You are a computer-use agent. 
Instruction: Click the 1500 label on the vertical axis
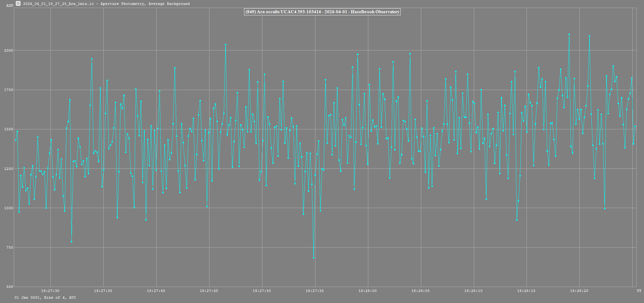click(9, 129)
